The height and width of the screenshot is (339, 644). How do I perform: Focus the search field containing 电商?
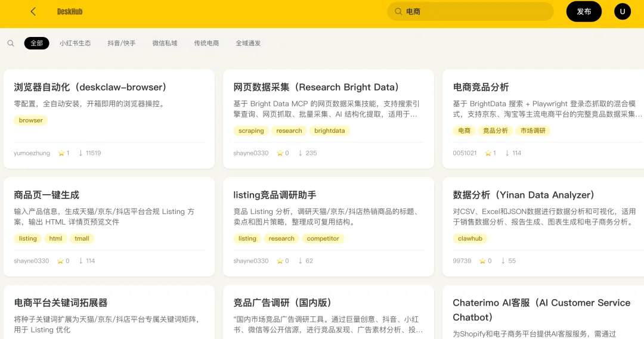tap(470, 11)
